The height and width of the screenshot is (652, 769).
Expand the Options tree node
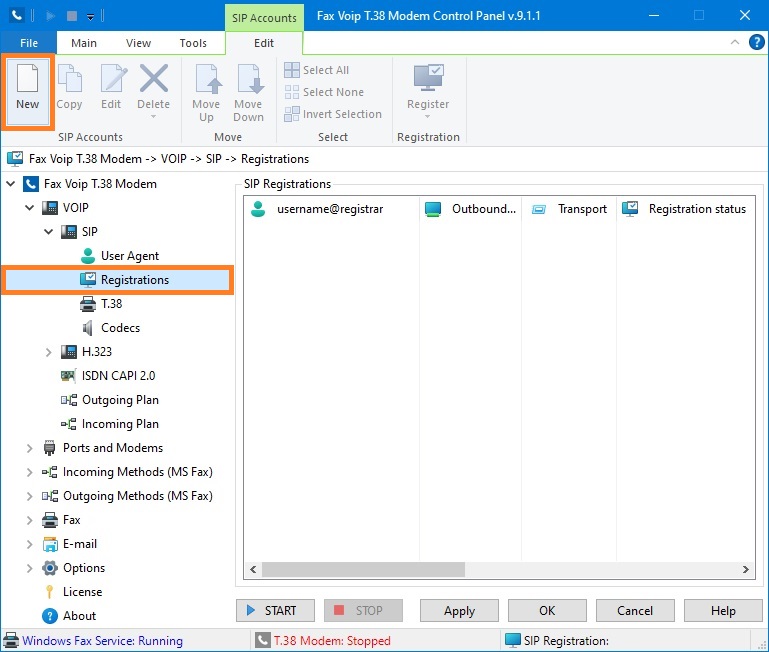point(29,568)
